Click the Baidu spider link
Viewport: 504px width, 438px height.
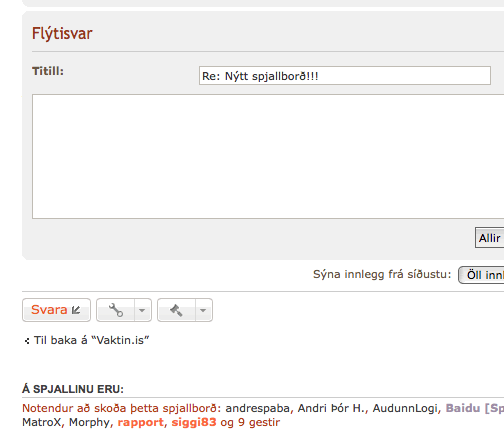coord(475,408)
